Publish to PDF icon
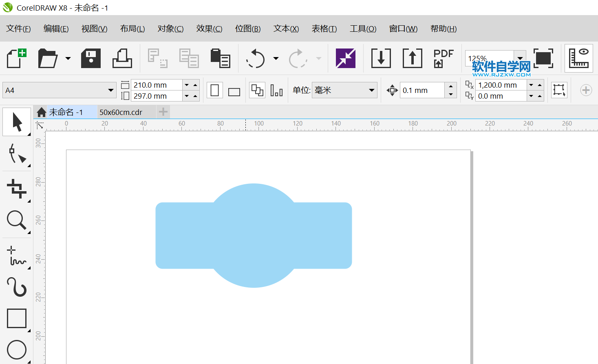The height and width of the screenshot is (364, 598). tap(444, 58)
